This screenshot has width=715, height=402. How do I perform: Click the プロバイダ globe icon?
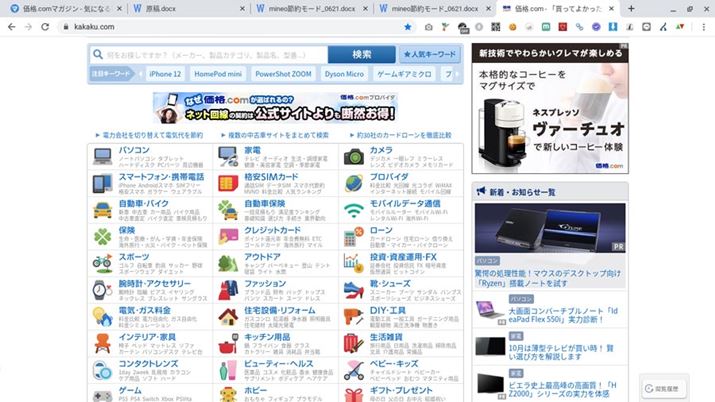[x=354, y=183]
